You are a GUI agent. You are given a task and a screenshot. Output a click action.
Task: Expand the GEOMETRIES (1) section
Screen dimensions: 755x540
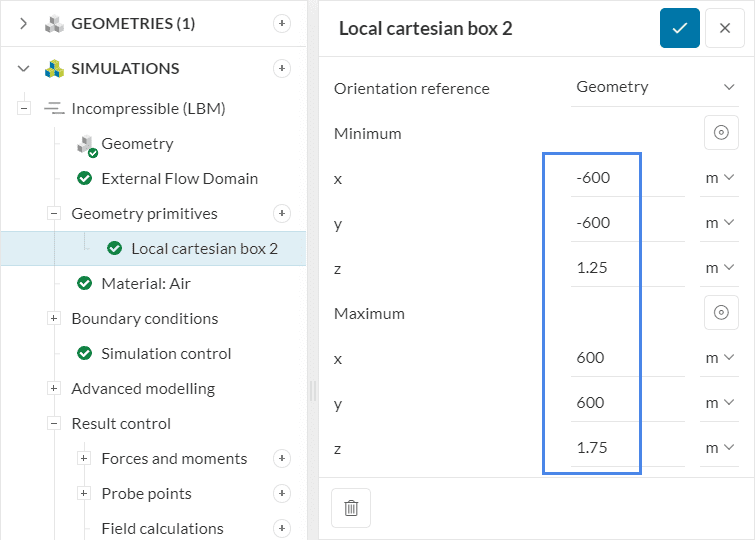tap(24, 23)
